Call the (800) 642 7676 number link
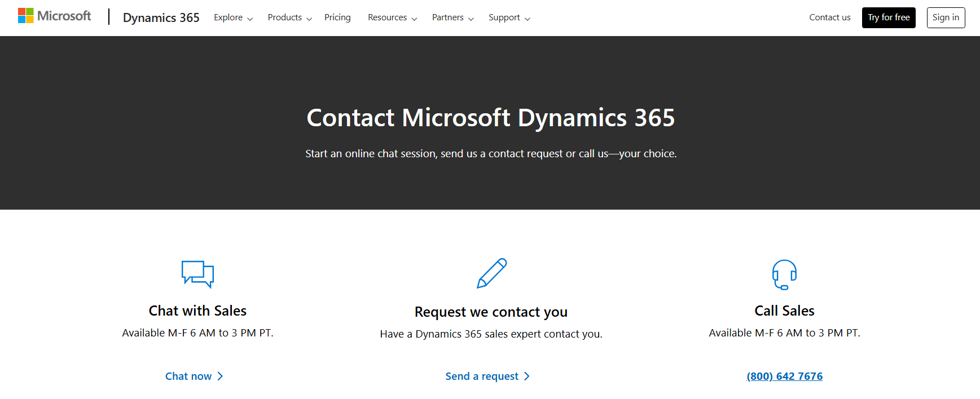Viewport: 980px width, 399px height. coord(784,376)
